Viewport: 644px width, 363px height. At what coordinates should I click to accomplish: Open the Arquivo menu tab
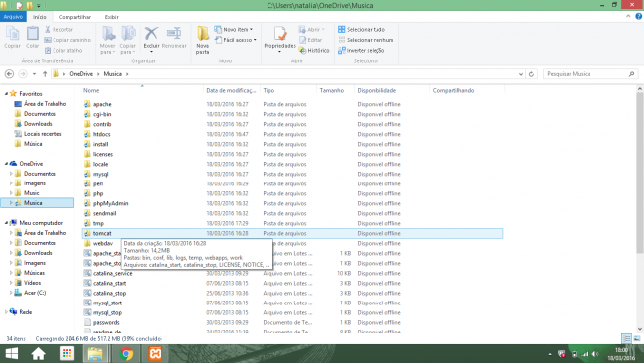[x=13, y=17]
